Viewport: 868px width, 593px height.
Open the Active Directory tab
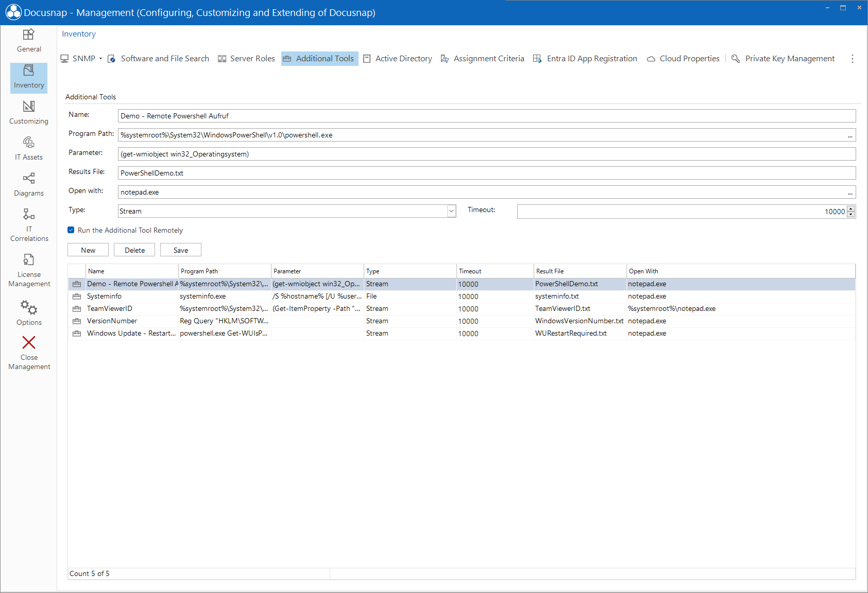point(398,59)
